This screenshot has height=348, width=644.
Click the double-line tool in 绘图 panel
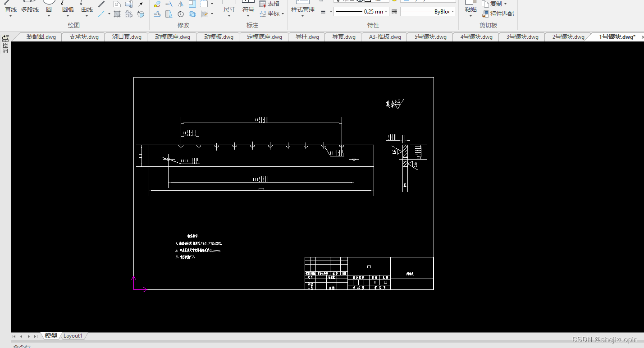pyautogui.click(x=102, y=4)
